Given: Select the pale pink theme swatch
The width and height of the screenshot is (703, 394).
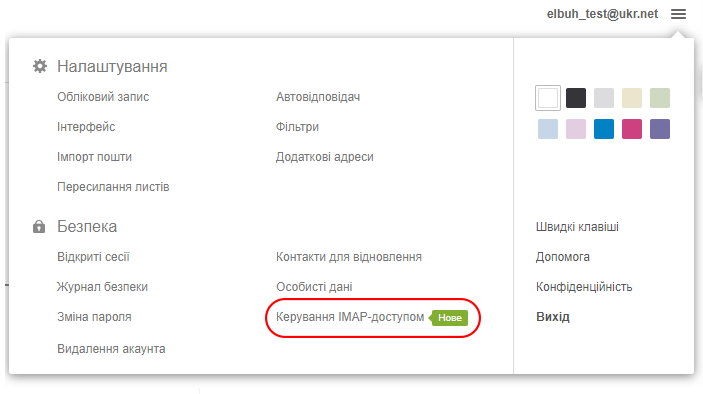Looking at the screenshot, I should [x=576, y=129].
